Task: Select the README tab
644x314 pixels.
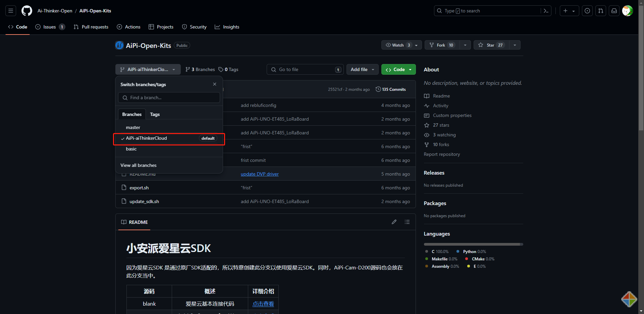Action: pyautogui.click(x=134, y=222)
